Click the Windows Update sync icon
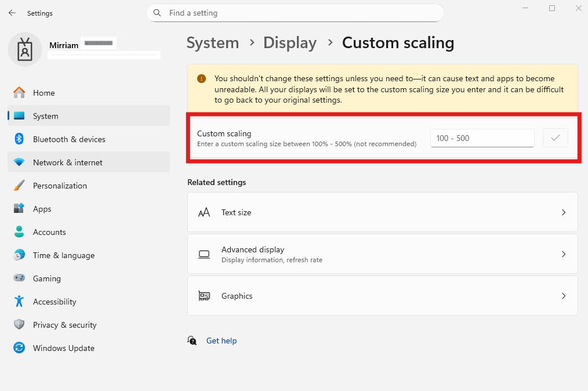 (19, 348)
